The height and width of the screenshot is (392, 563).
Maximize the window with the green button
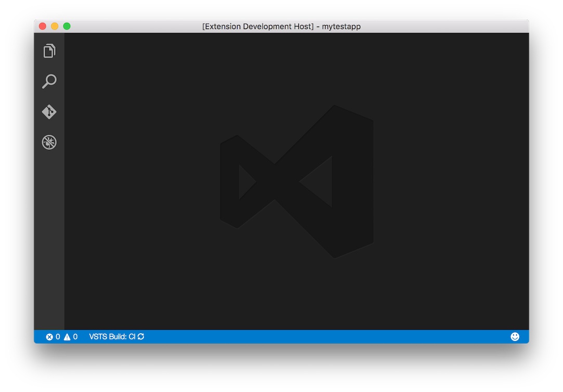pos(67,26)
